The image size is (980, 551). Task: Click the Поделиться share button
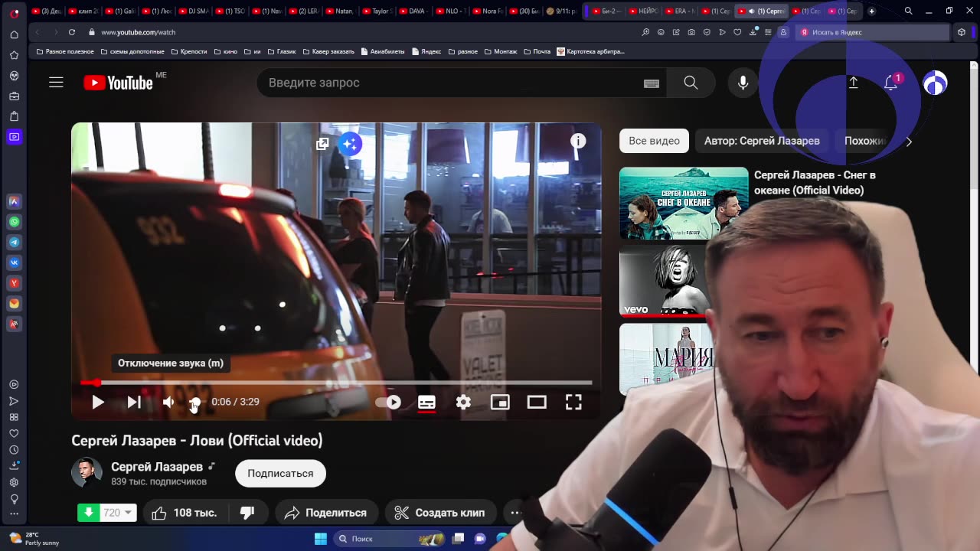click(325, 513)
